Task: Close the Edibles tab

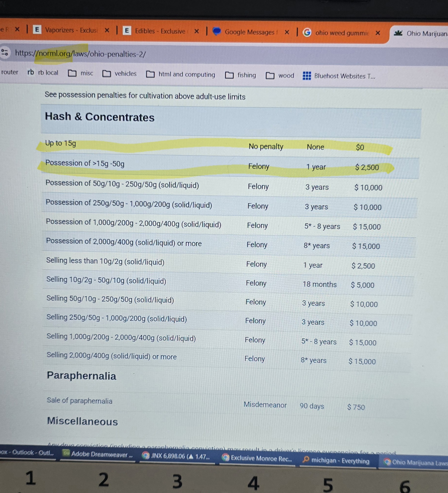Action: [x=197, y=31]
